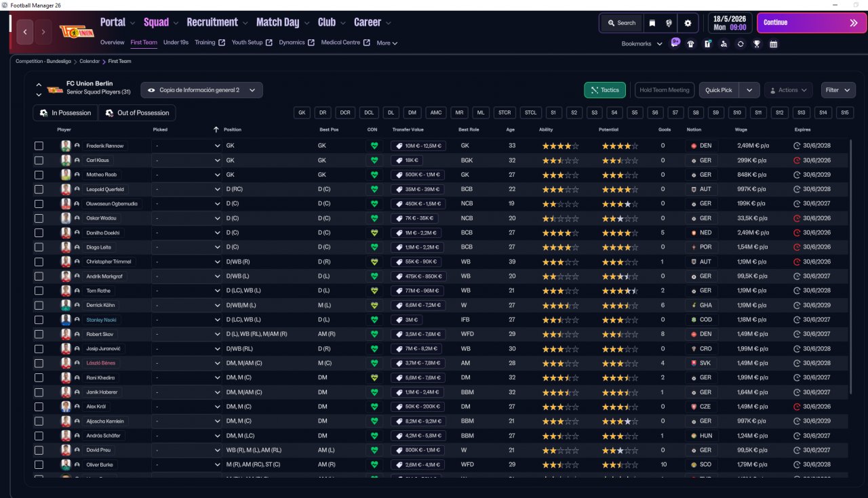The height and width of the screenshot is (498, 868).
Task: Click Carl Klaus's expiring contract clock icon
Action: (797, 161)
